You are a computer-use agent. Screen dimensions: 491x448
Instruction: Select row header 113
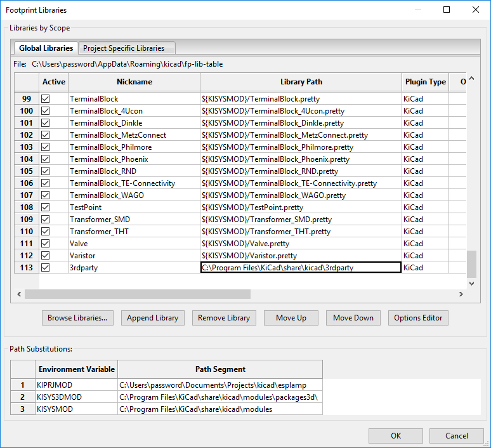[x=27, y=268]
